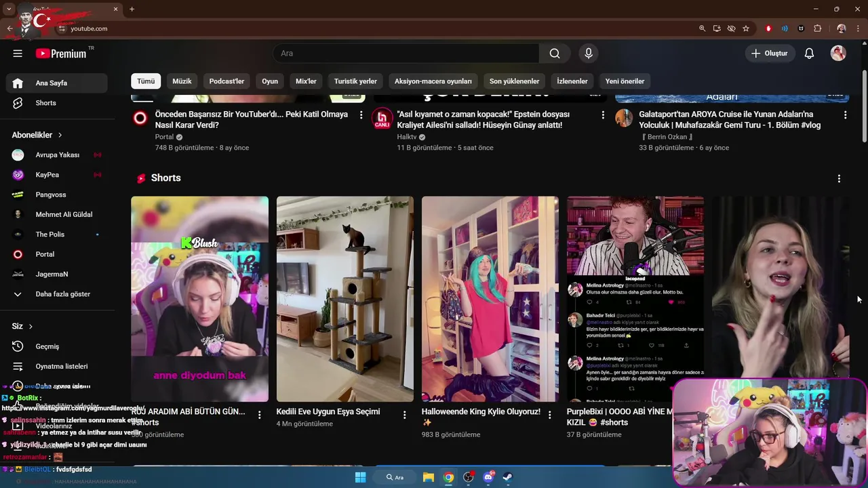Start voice search with the microphone
Image resolution: width=868 pixels, height=488 pixels.
[x=588, y=54]
